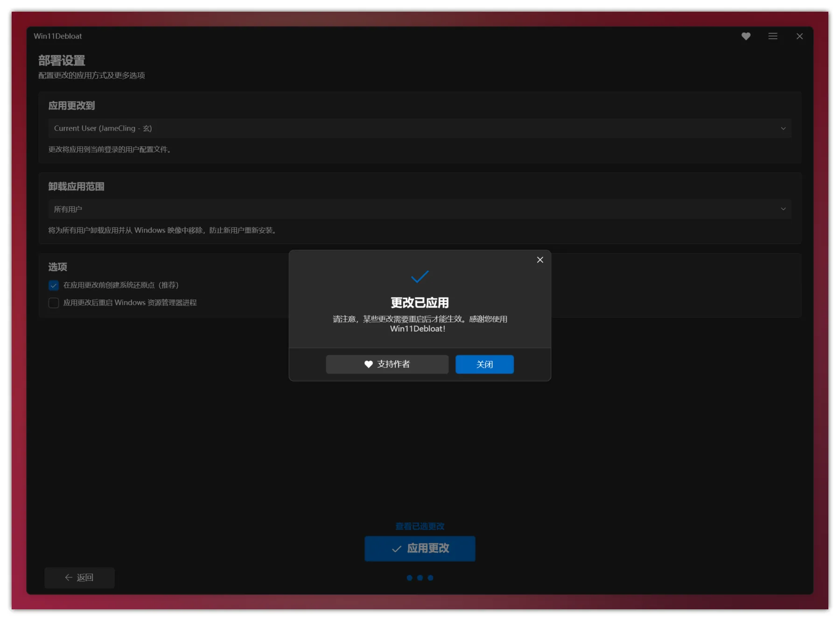This screenshot has width=840, height=621.
Task: Click the 更改已应用 dialog heading
Action: (x=420, y=303)
